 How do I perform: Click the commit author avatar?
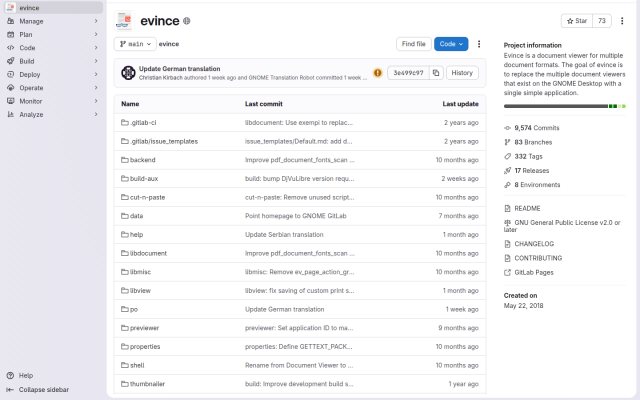tap(128, 73)
